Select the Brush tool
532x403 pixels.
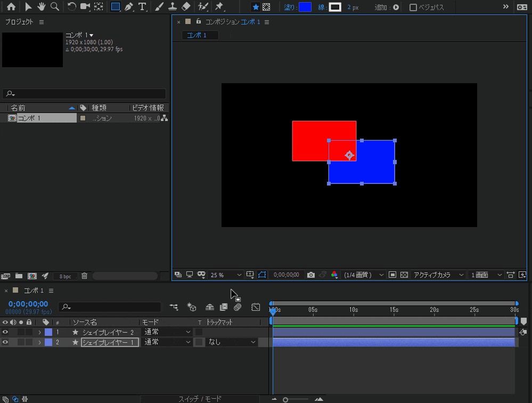point(158,7)
